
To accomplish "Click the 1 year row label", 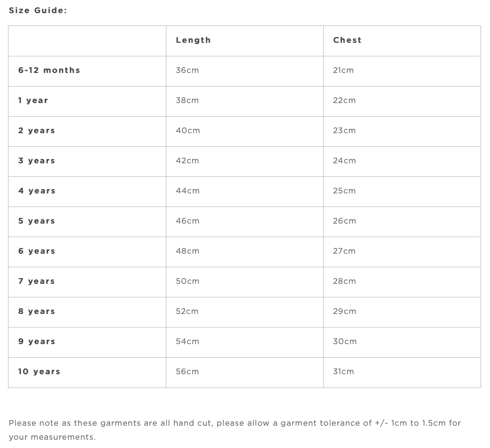I will point(33,100).
